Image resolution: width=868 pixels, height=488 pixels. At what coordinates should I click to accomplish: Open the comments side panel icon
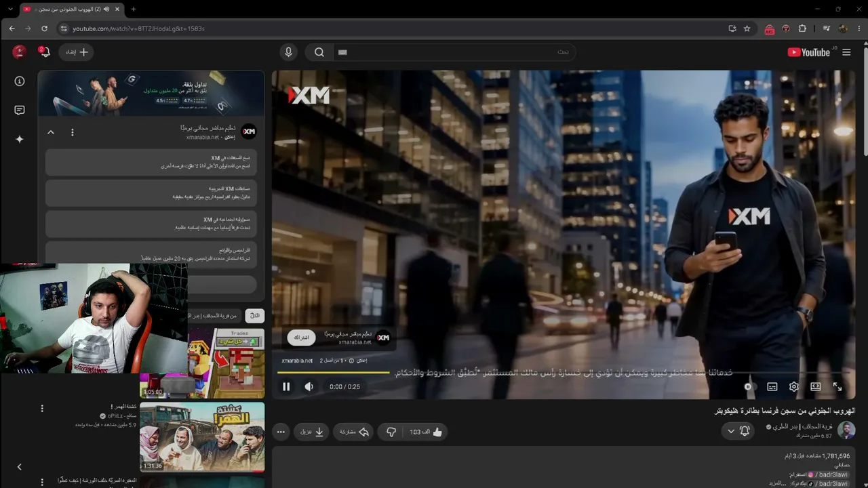[20, 110]
